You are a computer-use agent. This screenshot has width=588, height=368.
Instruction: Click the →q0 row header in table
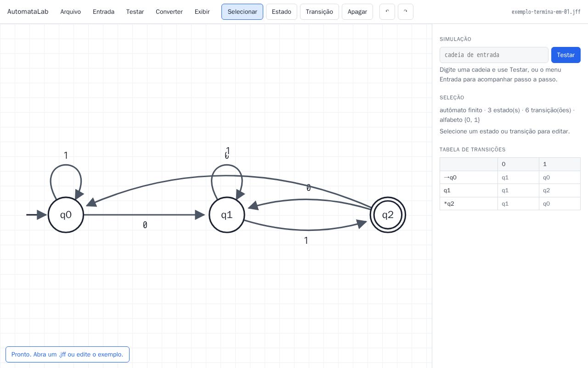469,178
